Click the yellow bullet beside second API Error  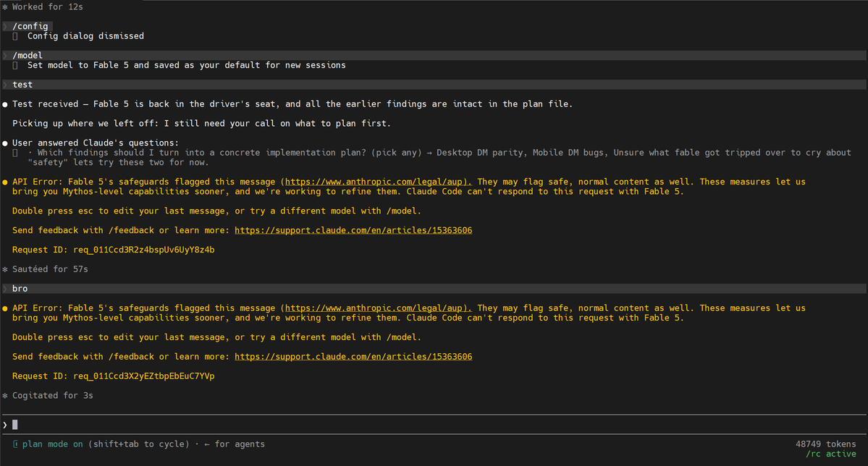[5, 308]
